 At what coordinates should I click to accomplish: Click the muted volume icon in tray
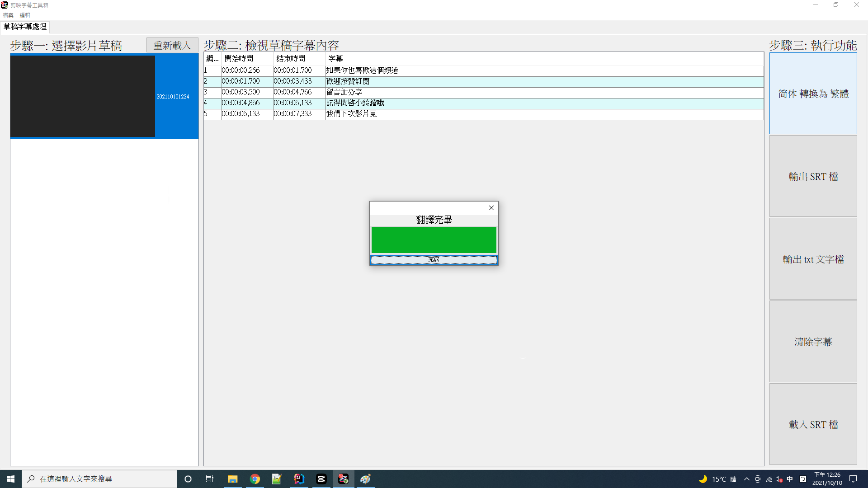[x=779, y=479]
